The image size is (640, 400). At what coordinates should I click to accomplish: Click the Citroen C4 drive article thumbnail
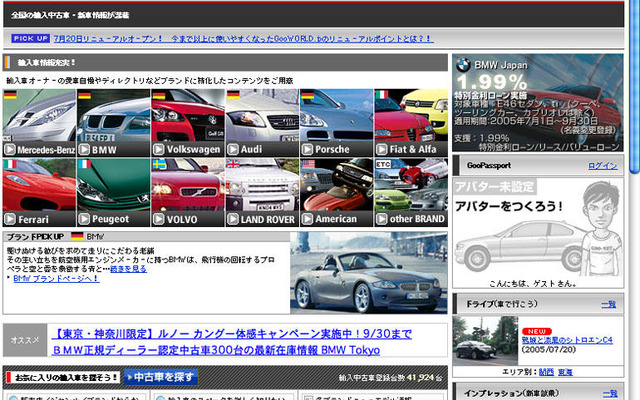tap(485, 341)
